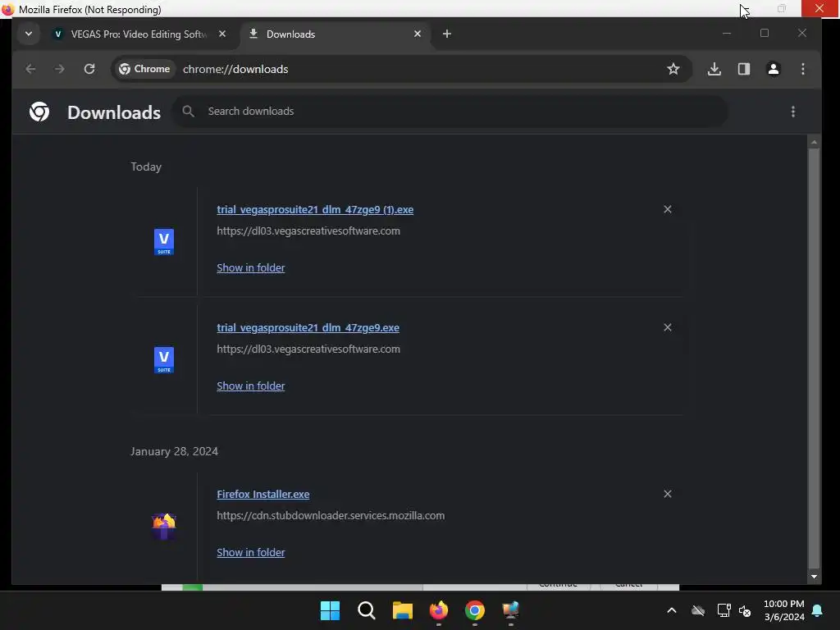The width and height of the screenshot is (840, 630).
Task: Close the Downloads tab
Action: 418,34
